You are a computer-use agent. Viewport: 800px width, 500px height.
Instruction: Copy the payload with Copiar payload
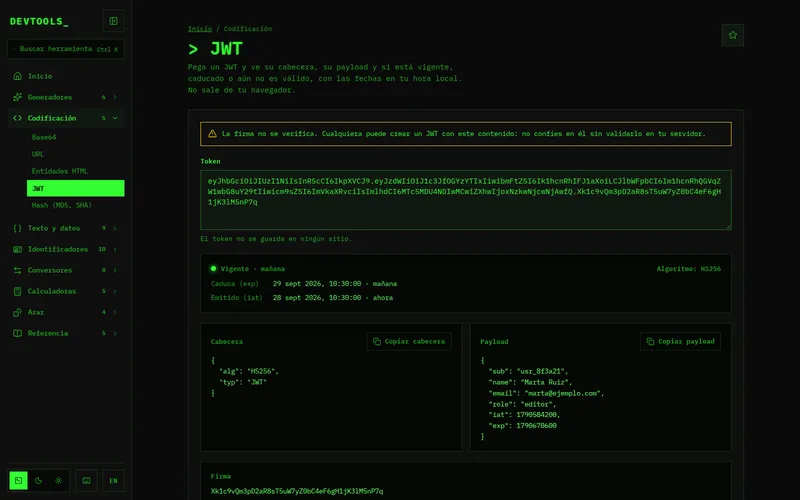[x=680, y=341]
